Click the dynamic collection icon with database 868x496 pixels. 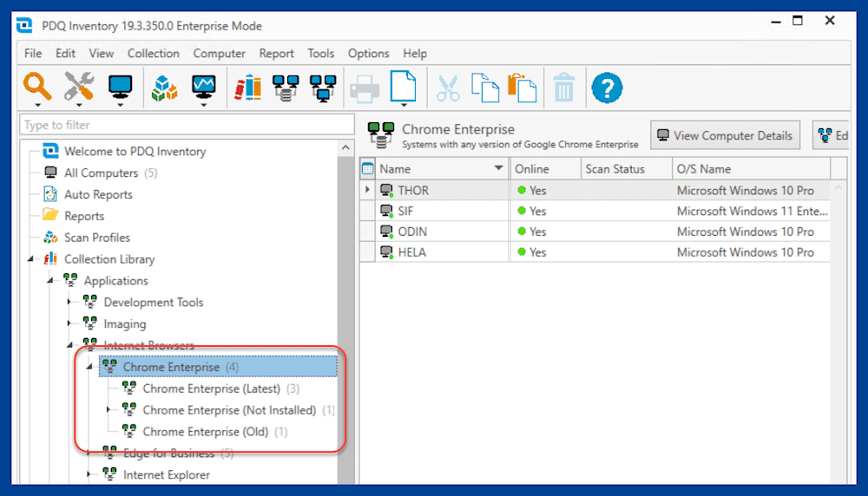click(x=286, y=88)
